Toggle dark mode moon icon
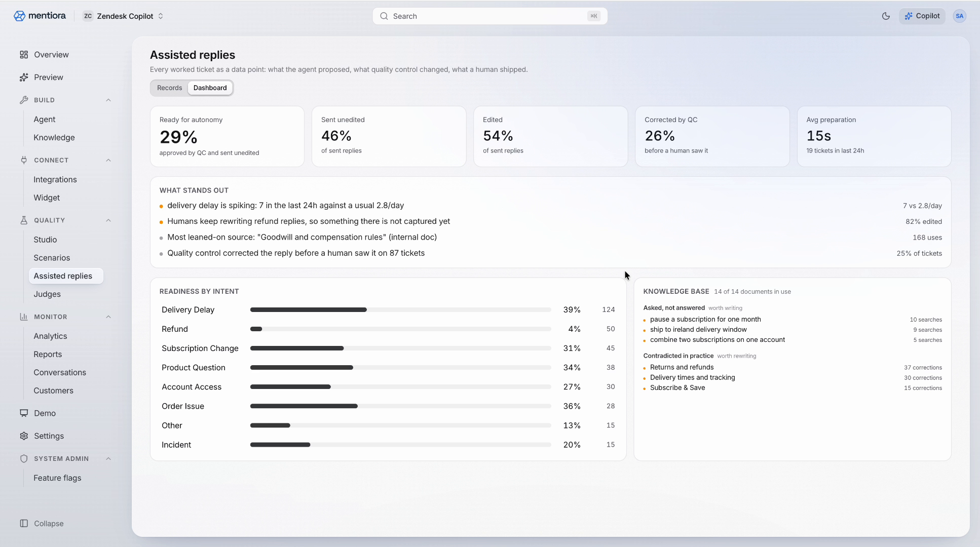 click(x=886, y=16)
